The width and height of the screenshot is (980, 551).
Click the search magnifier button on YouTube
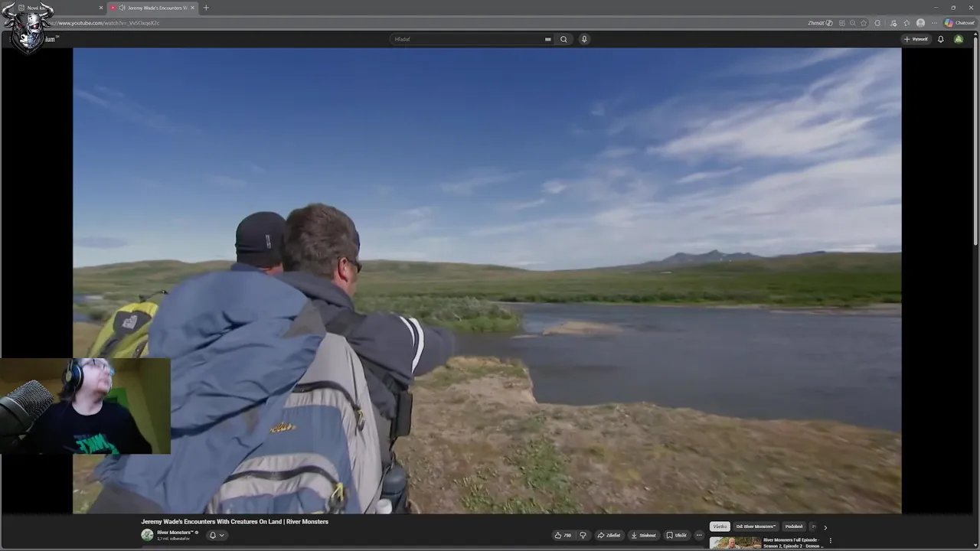click(x=563, y=39)
